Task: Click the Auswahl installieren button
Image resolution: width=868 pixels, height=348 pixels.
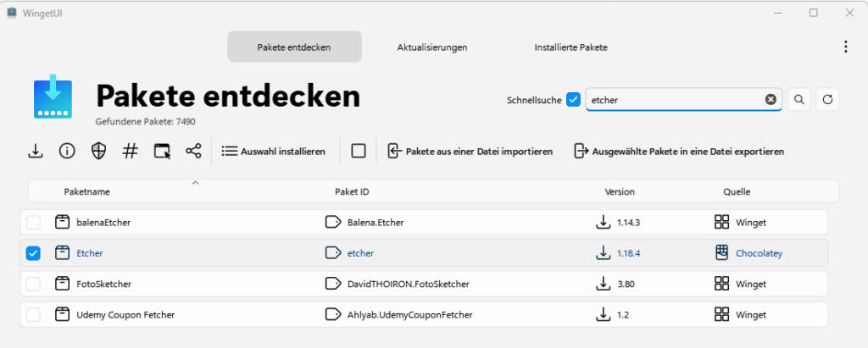Action: point(274,151)
